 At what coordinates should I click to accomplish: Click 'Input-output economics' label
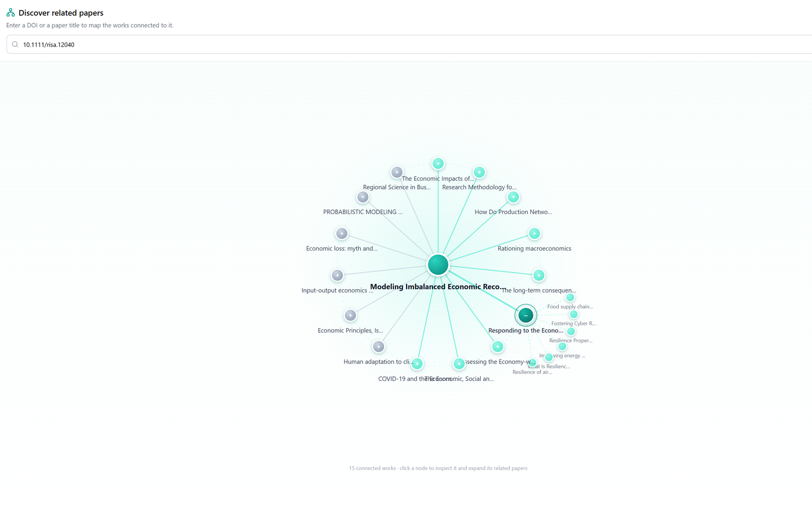pyautogui.click(x=337, y=291)
